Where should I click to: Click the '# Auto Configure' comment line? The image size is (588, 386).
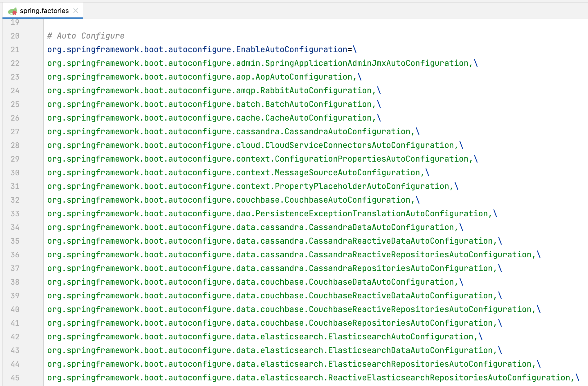(86, 36)
